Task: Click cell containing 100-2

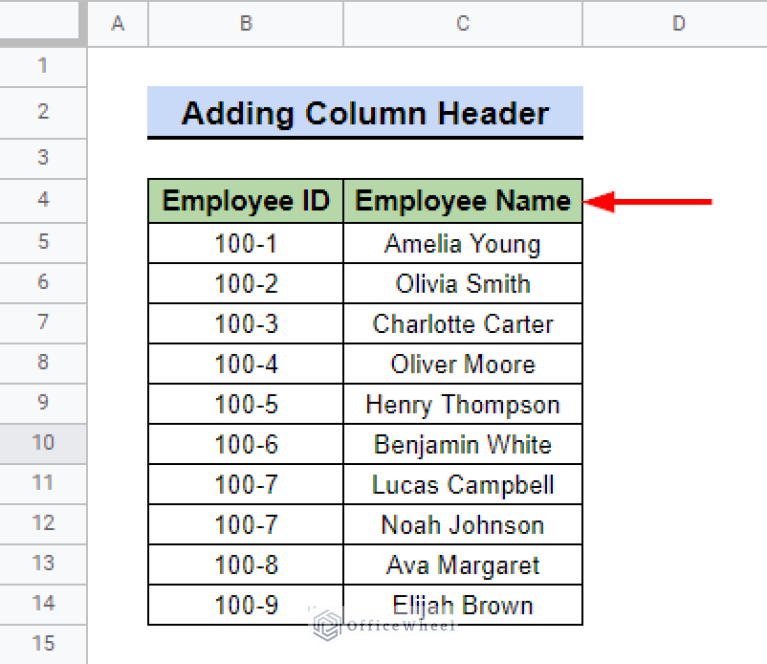Action: coord(246,283)
